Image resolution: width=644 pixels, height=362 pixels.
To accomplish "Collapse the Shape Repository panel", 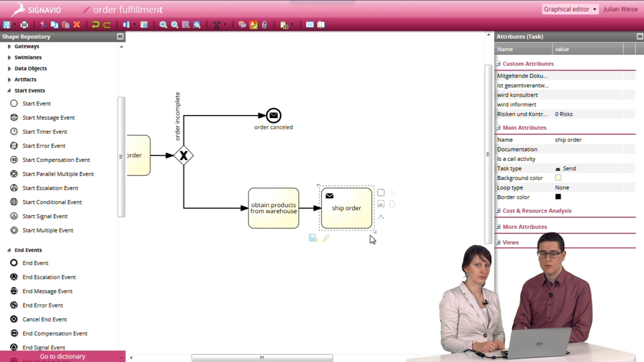I will coord(120,37).
